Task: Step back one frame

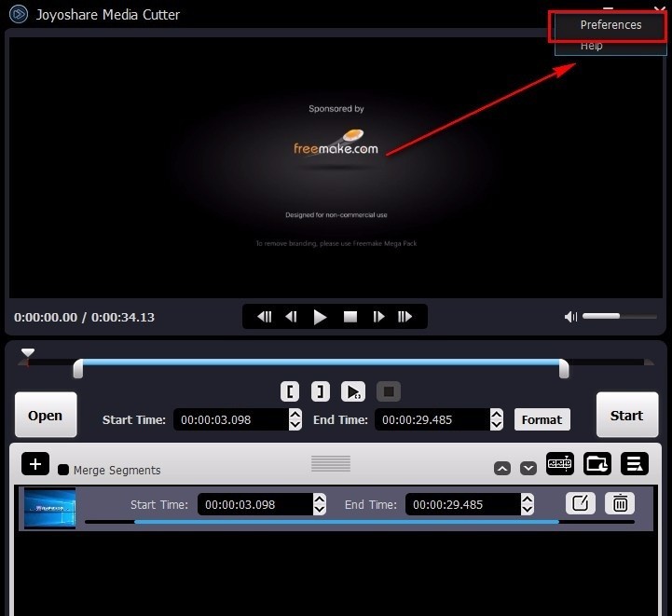Action: coord(291,317)
